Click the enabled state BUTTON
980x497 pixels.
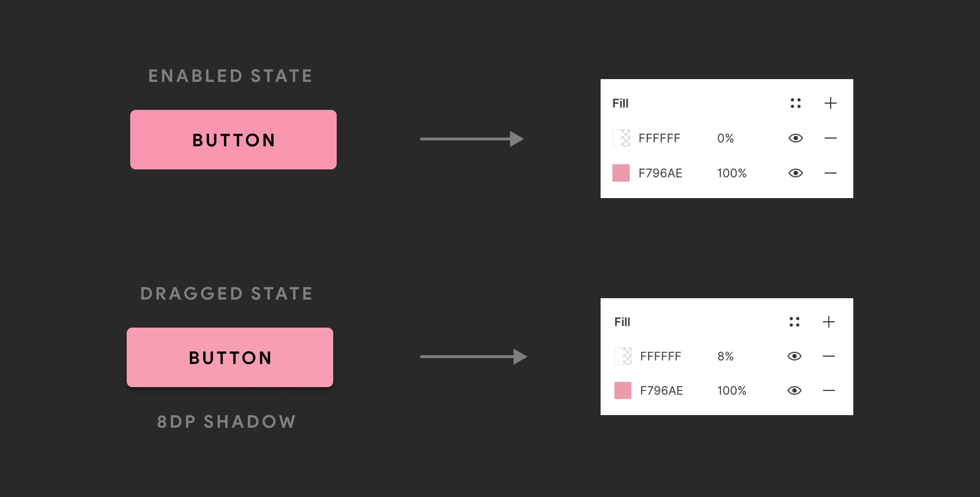pyautogui.click(x=233, y=140)
